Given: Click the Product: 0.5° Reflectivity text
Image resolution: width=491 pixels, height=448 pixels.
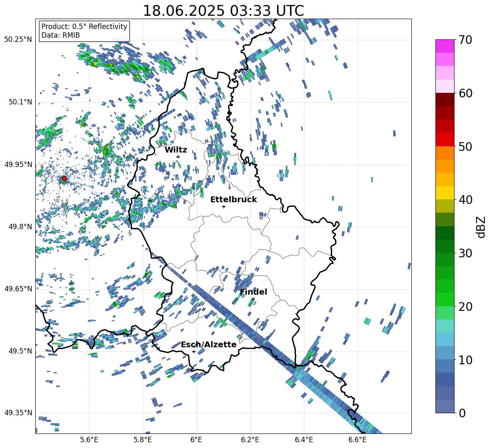Looking at the screenshot, I should (x=84, y=27).
